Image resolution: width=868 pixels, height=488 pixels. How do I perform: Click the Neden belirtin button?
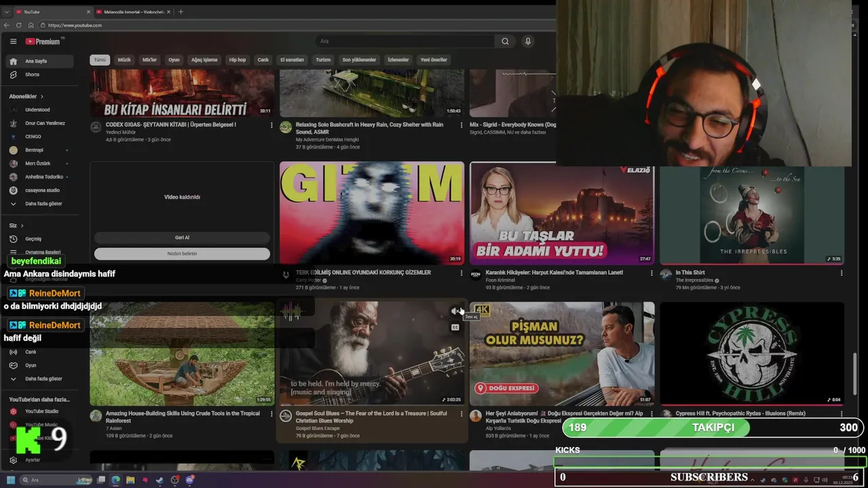(182, 253)
